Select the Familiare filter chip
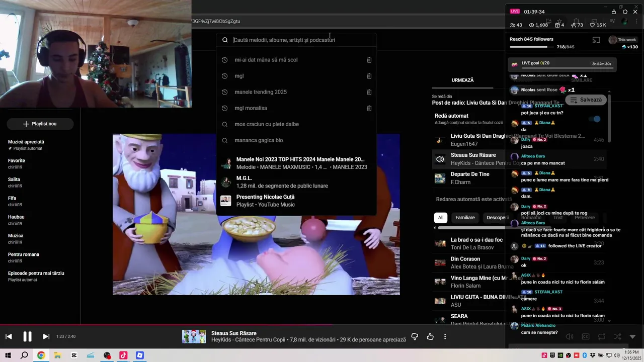This screenshot has width=644, height=362. (465, 218)
